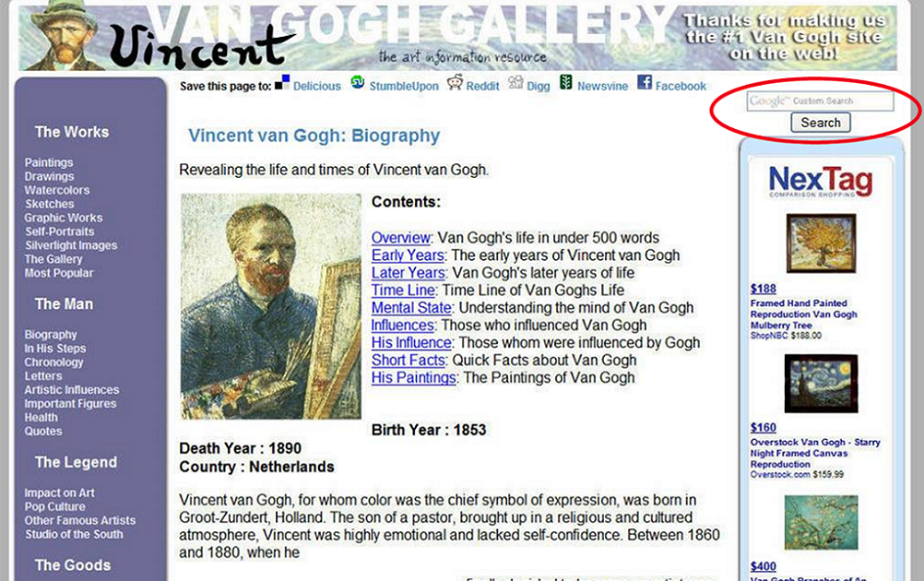
Task: Click the Newsvine share icon
Action: [565, 82]
